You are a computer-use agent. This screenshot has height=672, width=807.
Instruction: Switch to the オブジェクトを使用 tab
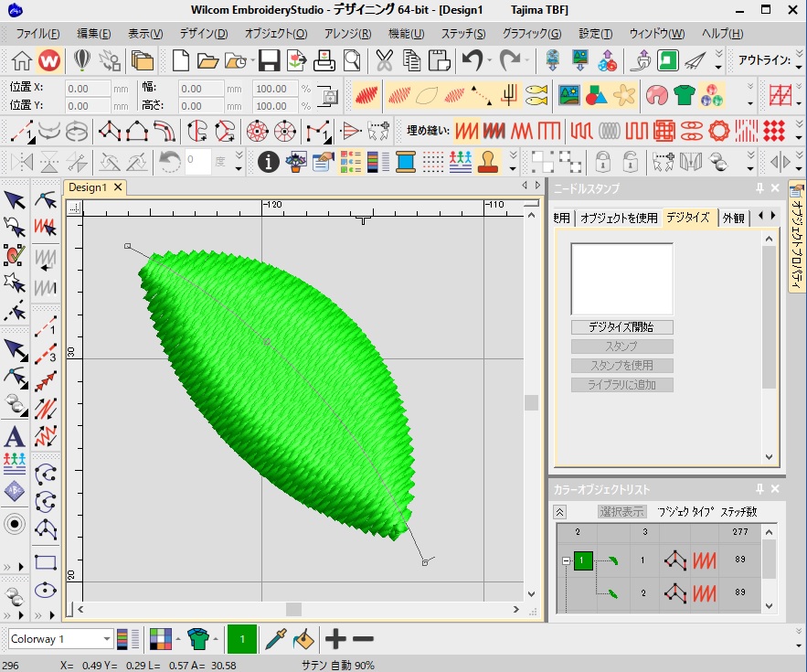(618, 218)
